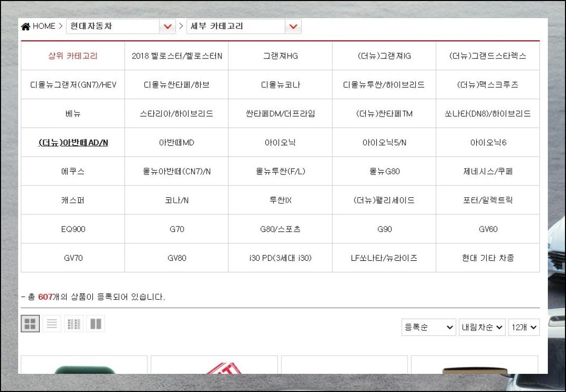Select (더뉴)싼타페TM category
The width and height of the screenshot is (566, 392).
click(x=384, y=114)
